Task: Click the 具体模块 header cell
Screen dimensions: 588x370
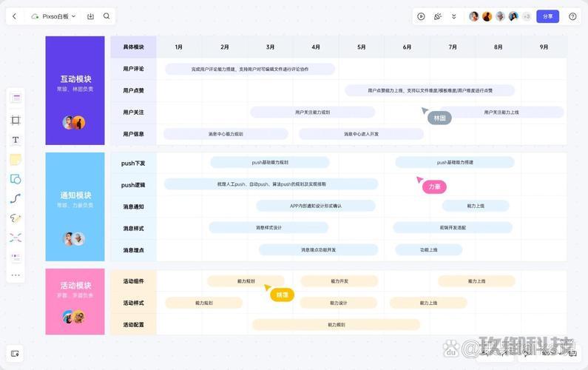Action: pos(133,47)
